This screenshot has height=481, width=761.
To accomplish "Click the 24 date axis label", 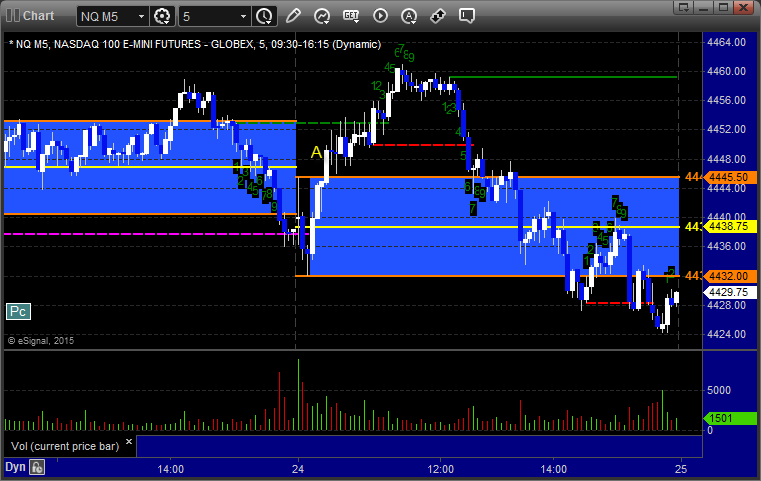I will [x=298, y=469].
